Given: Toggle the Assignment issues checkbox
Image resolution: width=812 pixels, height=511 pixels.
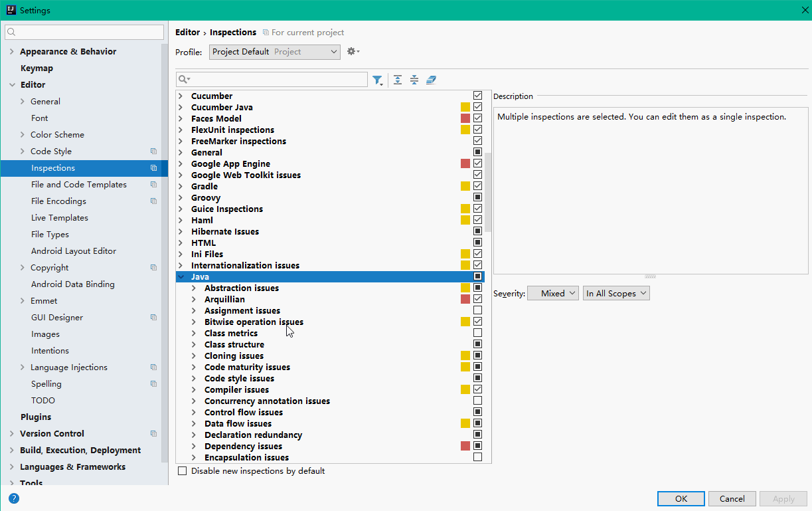Looking at the screenshot, I should 477,310.
